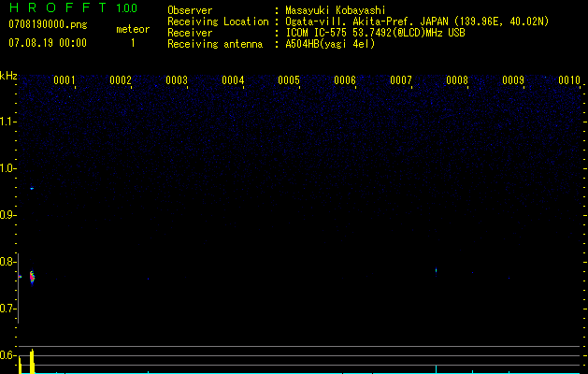Click the Receiving Location label
This screenshot has height=374, width=588.
[218, 22]
